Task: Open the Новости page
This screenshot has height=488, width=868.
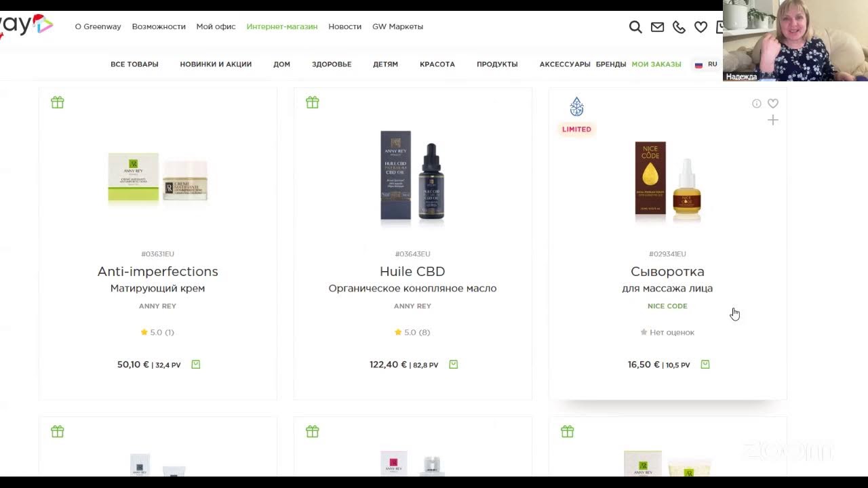Action: click(x=344, y=26)
